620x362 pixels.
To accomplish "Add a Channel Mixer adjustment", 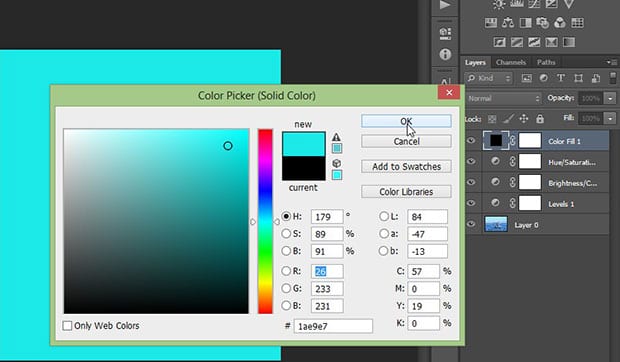I will (x=560, y=23).
